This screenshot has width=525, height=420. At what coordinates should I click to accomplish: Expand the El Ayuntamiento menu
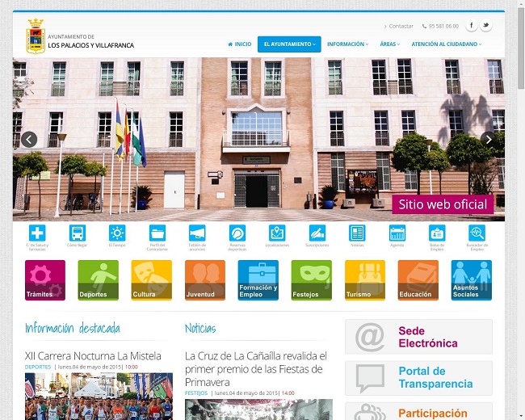click(x=289, y=44)
